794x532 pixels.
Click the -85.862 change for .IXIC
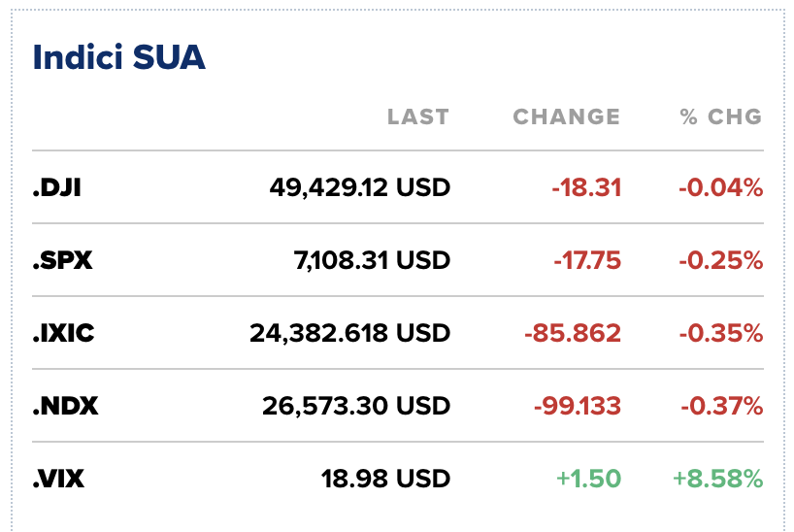pyautogui.click(x=573, y=333)
